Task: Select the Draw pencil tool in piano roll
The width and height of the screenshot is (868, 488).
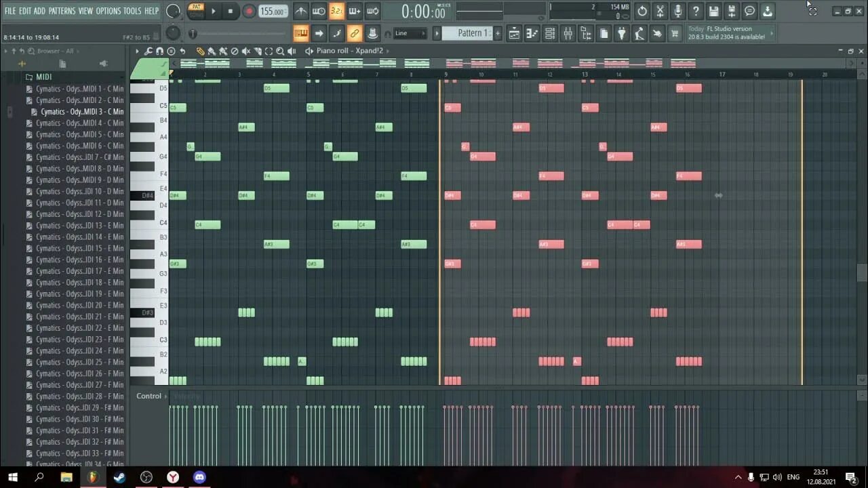Action: (x=201, y=51)
